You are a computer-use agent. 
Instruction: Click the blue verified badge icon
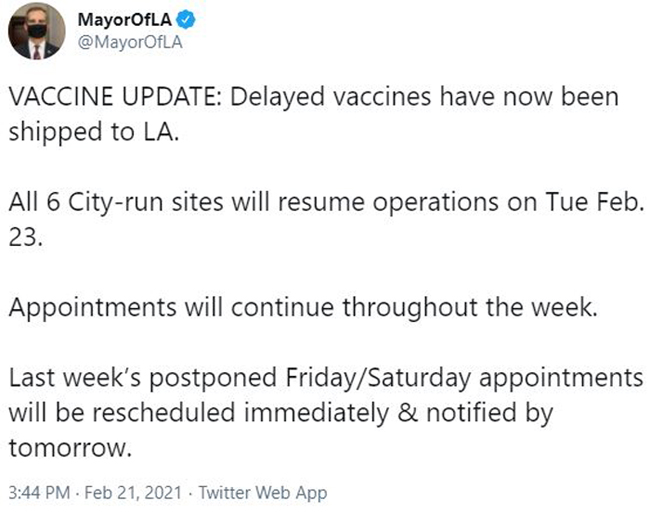coord(186,19)
